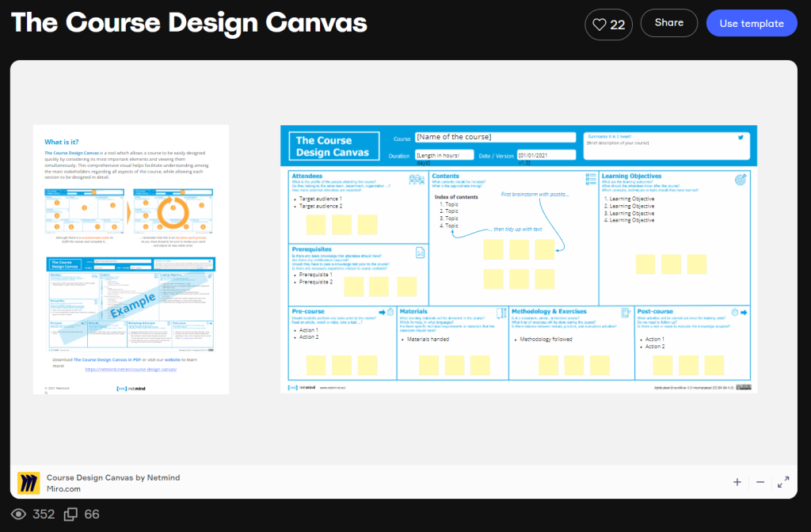Click the views eye icon next to 352
The height and width of the screenshot is (532, 811).
(19, 515)
